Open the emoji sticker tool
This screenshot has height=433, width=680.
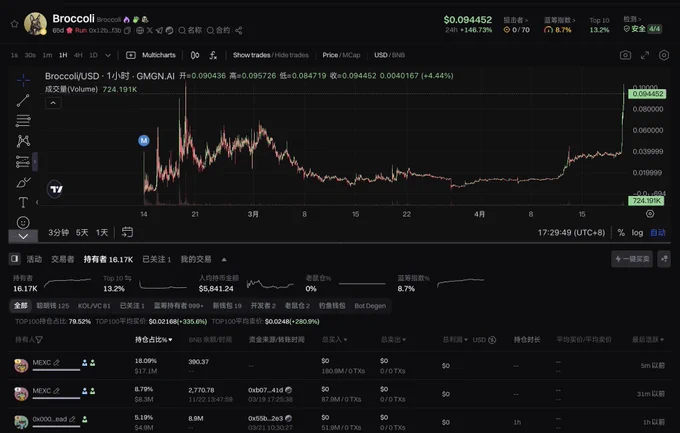[x=23, y=223]
